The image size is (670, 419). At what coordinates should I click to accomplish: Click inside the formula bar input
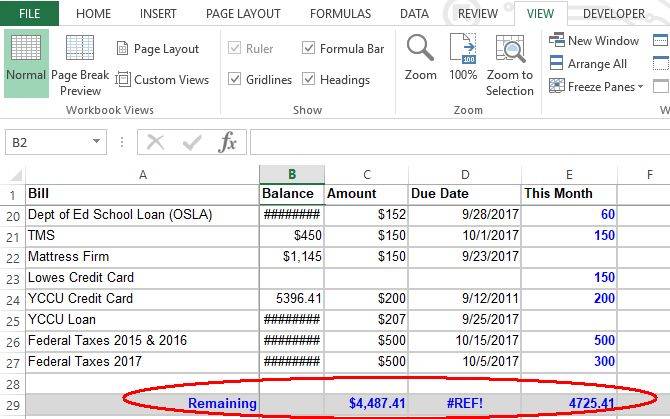[460, 142]
